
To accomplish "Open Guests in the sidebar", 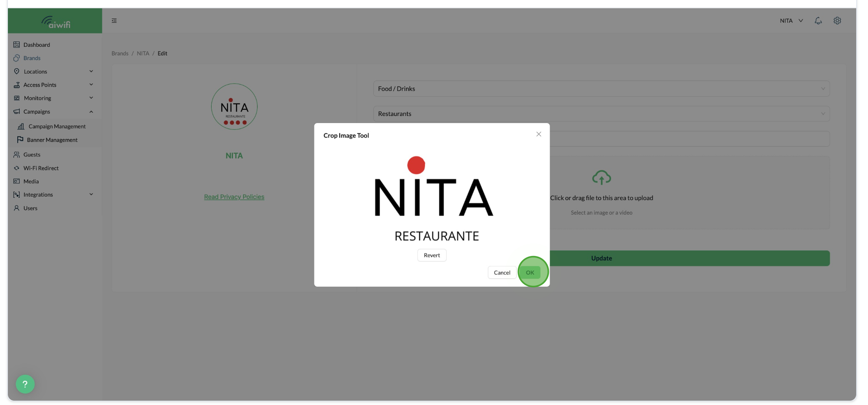I will [32, 155].
